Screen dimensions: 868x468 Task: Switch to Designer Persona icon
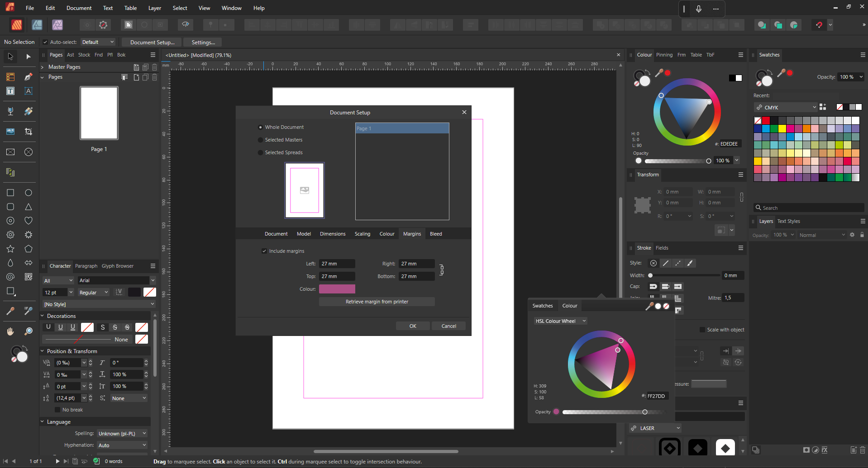(37, 25)
